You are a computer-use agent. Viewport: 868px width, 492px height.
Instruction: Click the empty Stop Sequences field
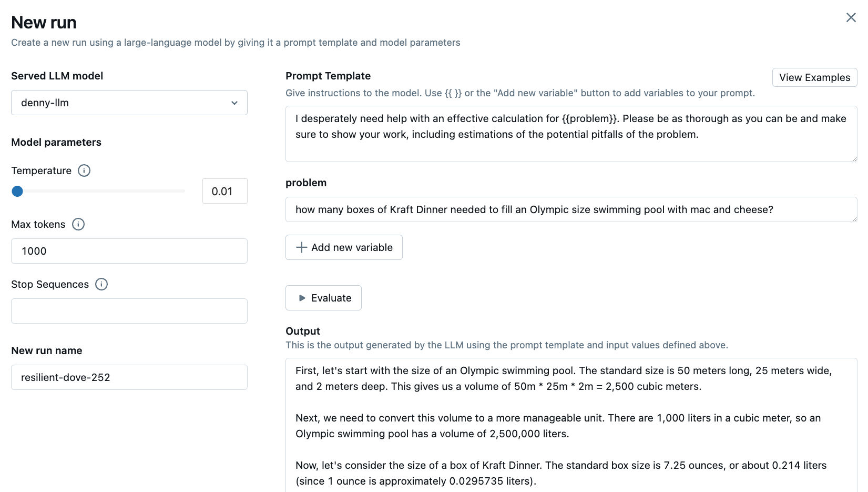(x=129, y=311)
